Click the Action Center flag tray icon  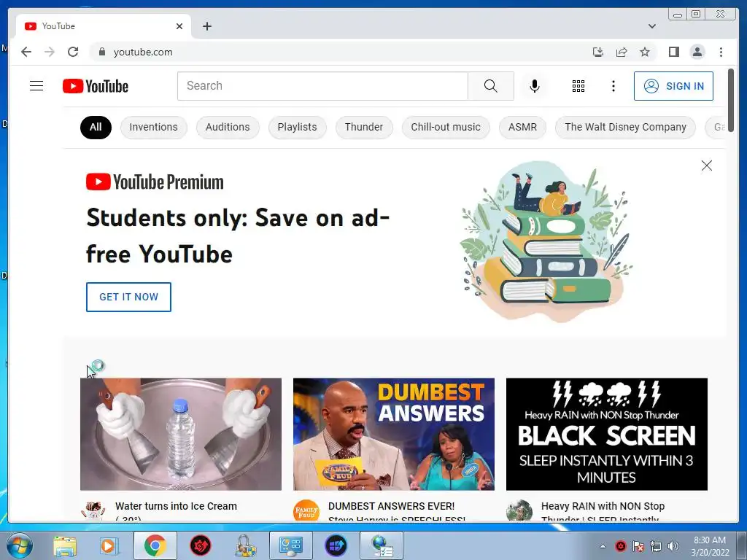pyautogui.click(x=638, y=546)
